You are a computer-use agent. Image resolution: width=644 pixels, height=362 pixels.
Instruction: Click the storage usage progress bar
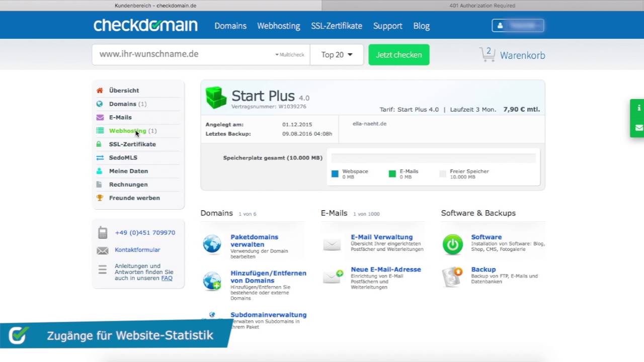click(434, 158)
